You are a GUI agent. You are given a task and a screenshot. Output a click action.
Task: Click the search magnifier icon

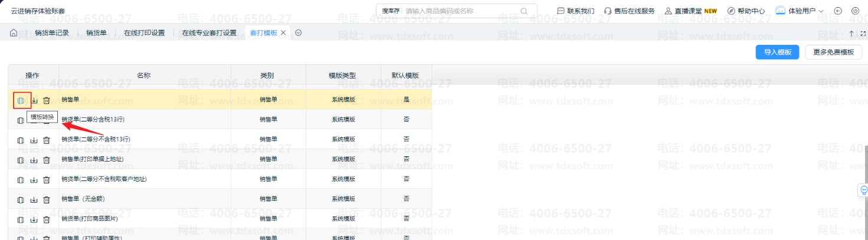click(x=523, y=11)
